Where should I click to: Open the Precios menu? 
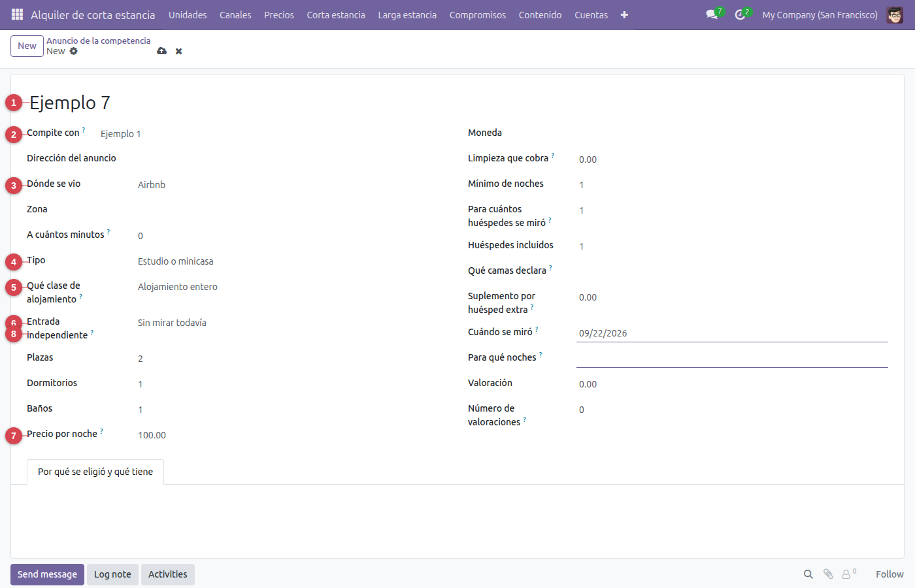tap(279, 14)
